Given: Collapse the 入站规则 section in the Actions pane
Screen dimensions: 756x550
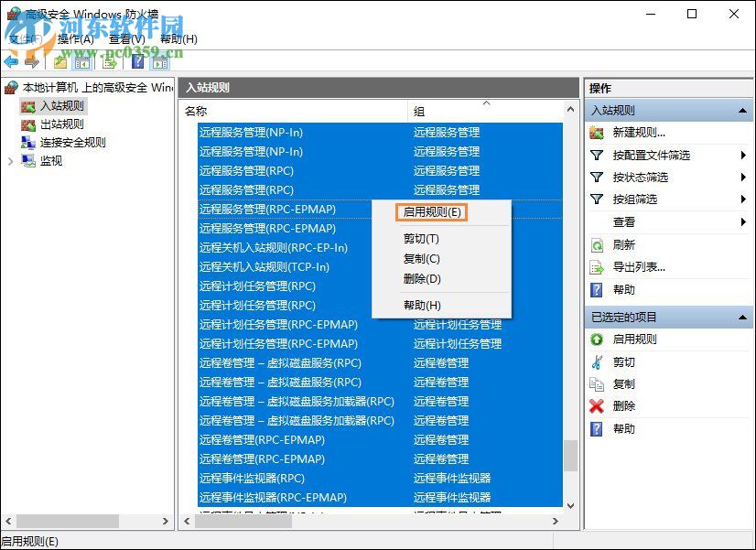Looking at the screenshot, I should (743, 109).
